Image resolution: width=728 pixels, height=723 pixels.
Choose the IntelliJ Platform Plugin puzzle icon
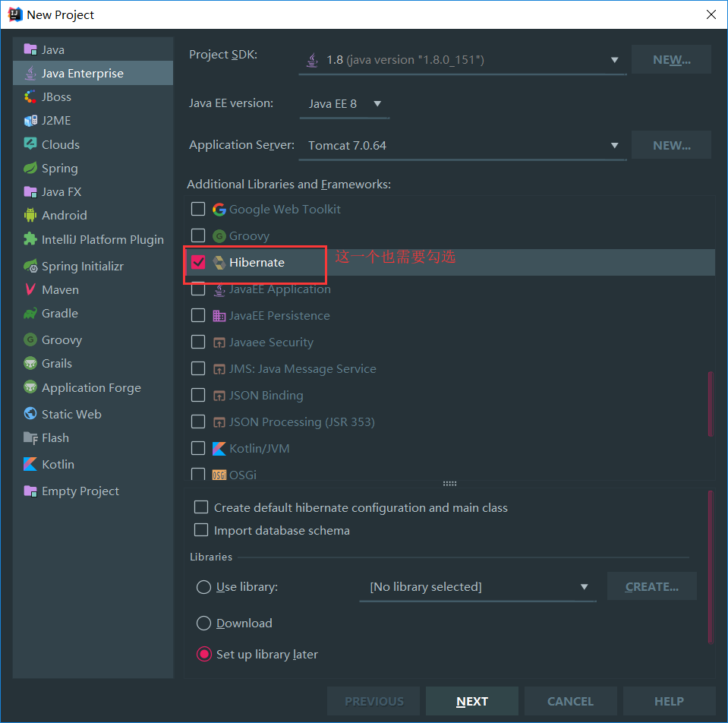pos(30,239)
